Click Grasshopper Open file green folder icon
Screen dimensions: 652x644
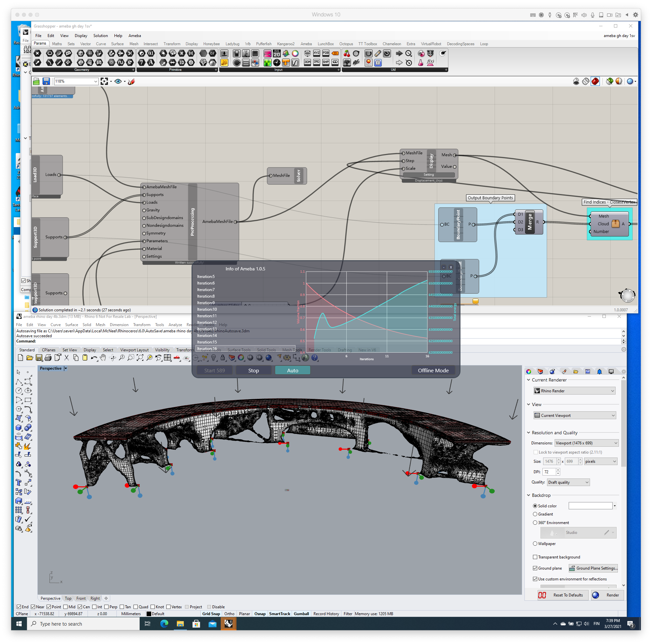[x=36, y=81]
